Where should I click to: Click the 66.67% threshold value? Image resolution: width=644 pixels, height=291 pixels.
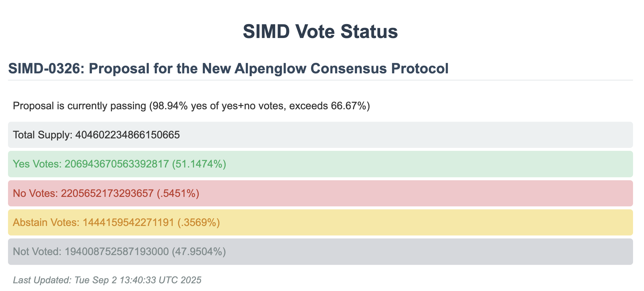click(x=348, y=106)
